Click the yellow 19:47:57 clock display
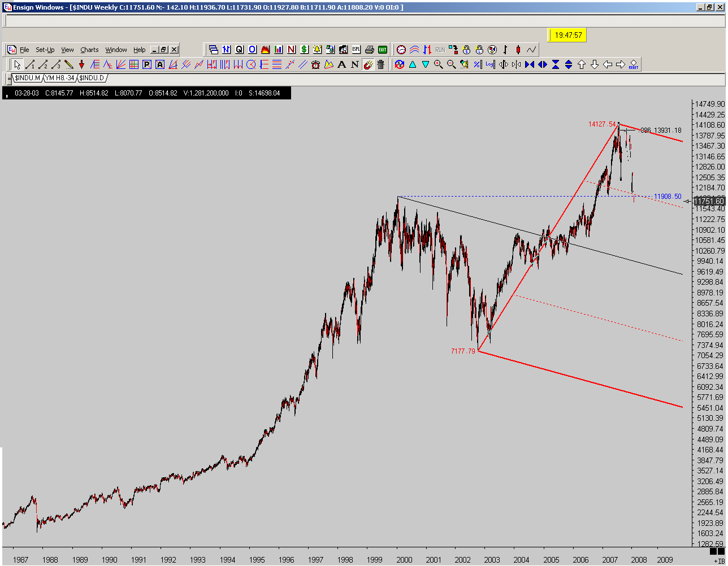 pyautogui.click(x=568, y=35)
